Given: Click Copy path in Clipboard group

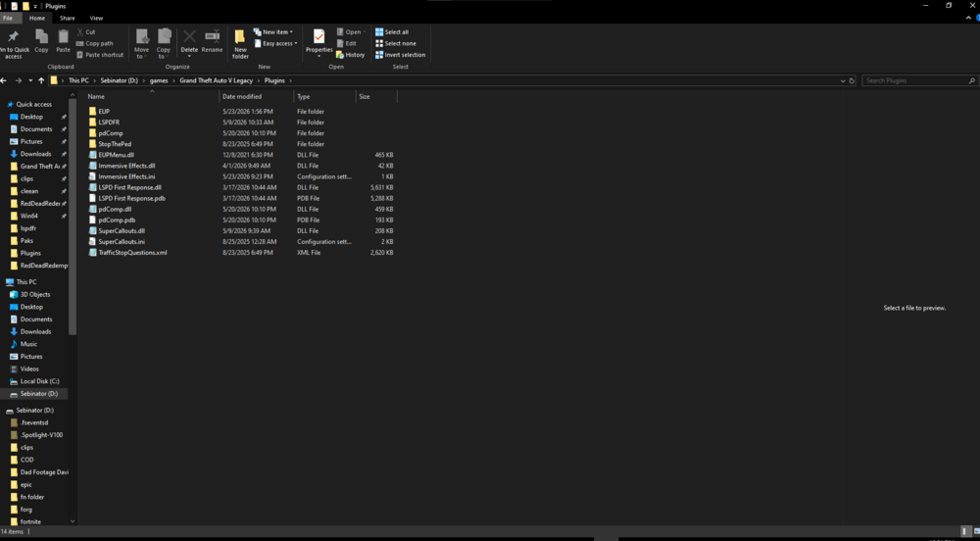Looking at the screenshot, I should [95, 43].
